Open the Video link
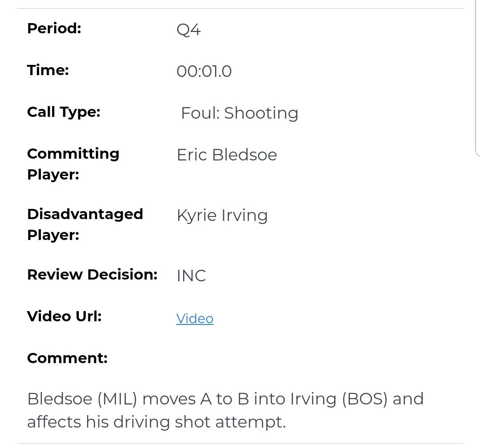 pos(195,319)
